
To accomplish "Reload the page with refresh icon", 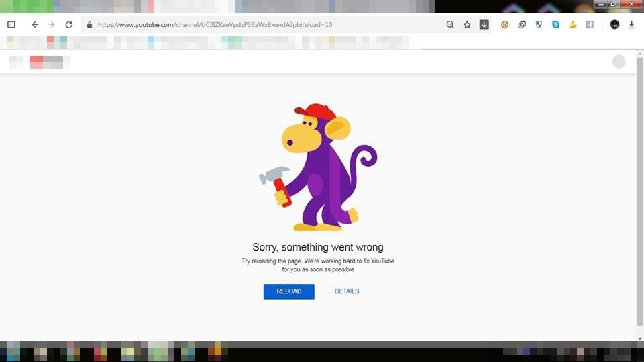I will pos(69,25).
